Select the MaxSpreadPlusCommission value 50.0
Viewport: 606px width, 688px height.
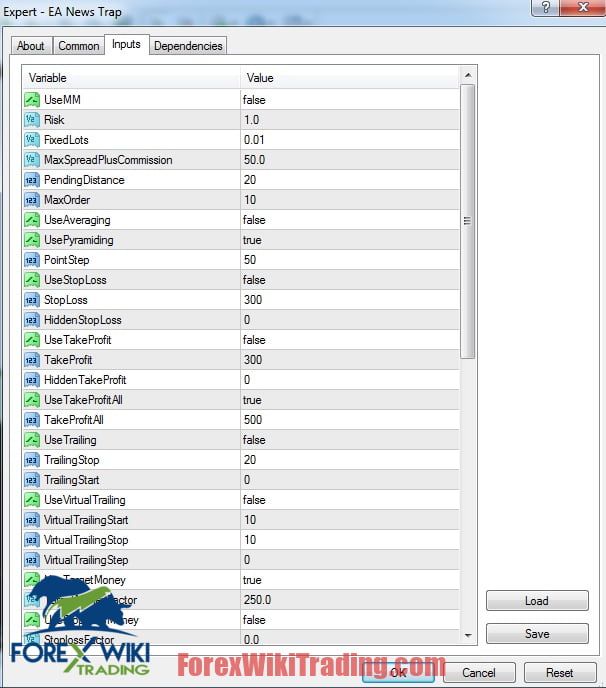point(255,160)
